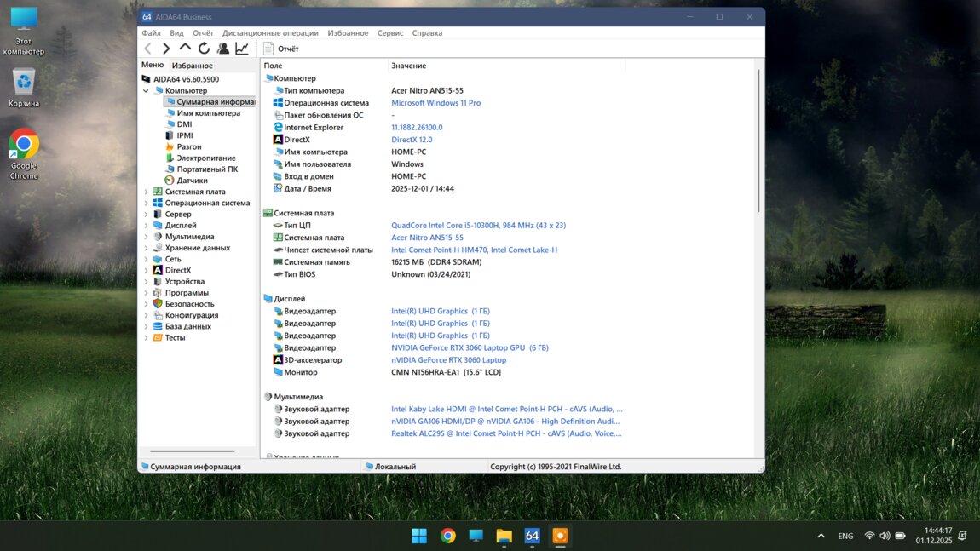The height and width of the screenshot is (551, 980).
Task: Click the Up level arrow icon
Action: click(x=185, y=49)
